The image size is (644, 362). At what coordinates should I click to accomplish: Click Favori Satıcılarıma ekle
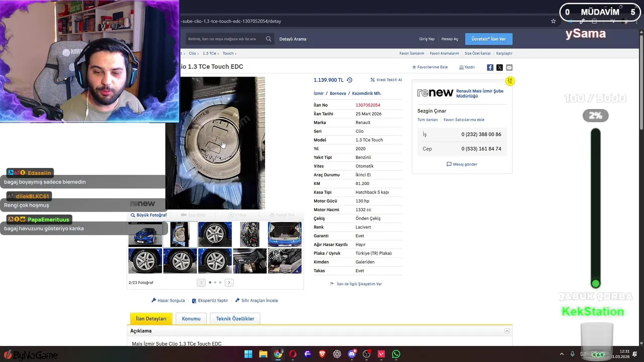click(x=464, y=120)
